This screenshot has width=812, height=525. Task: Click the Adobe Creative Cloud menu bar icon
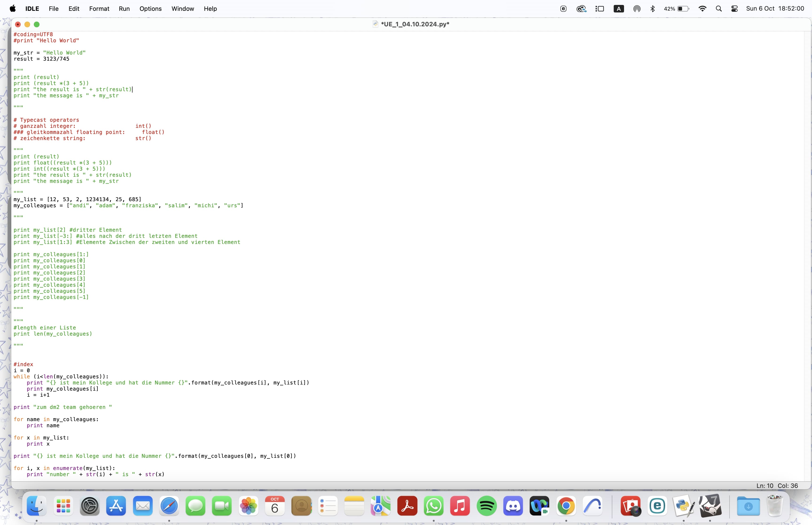coord(581,8)
